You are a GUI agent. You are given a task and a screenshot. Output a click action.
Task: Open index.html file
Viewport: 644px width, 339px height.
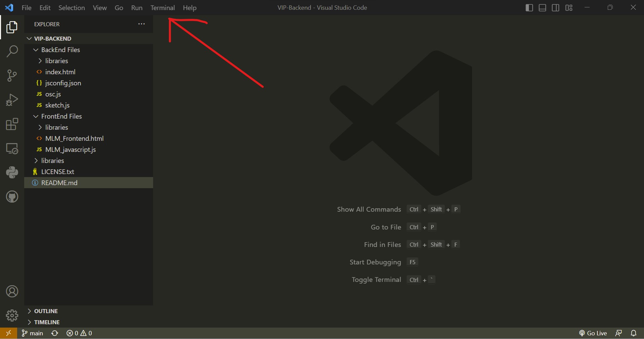tap(89, 72)
